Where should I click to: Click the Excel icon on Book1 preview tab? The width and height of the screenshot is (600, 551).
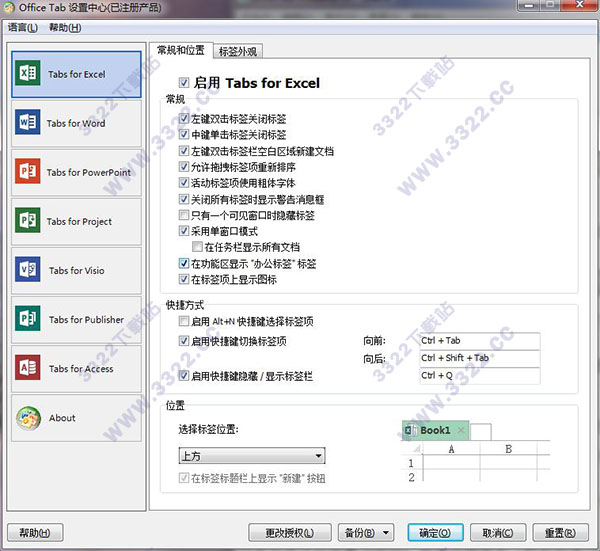411,430
